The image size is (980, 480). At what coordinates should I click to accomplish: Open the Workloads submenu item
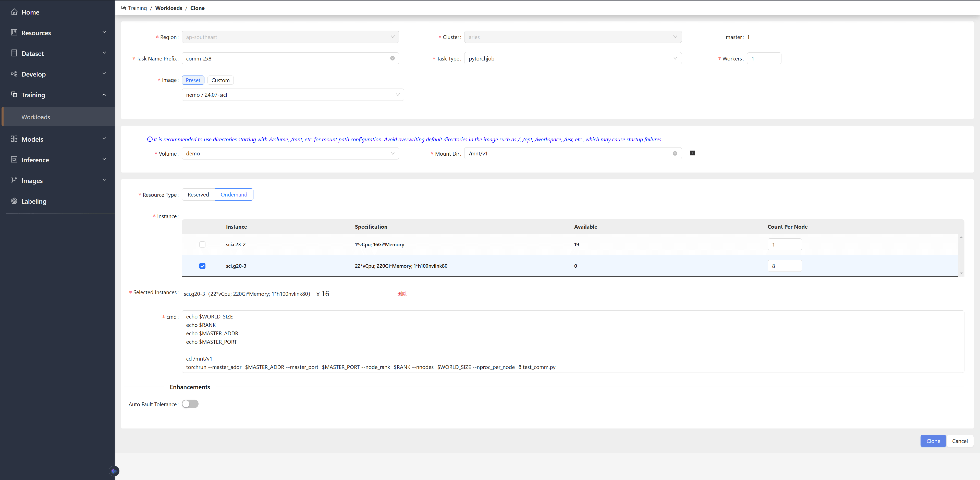(58, 117)
